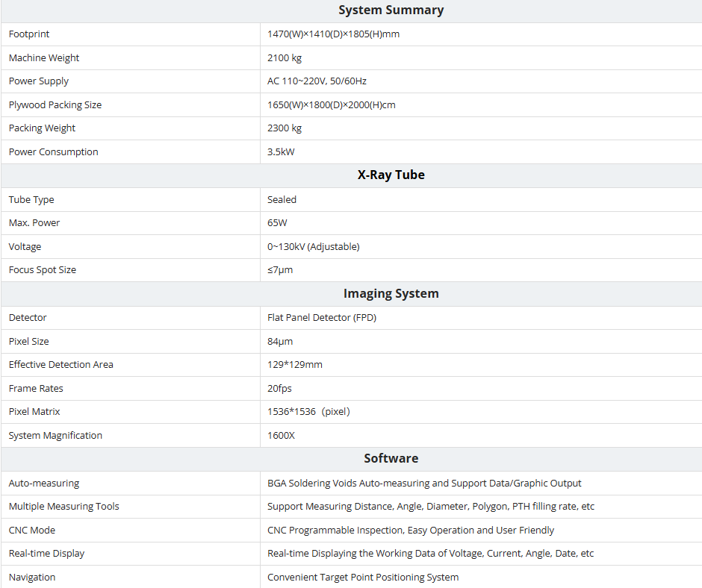
Task: Click the Software section header
Action: [x=391, y=459]
